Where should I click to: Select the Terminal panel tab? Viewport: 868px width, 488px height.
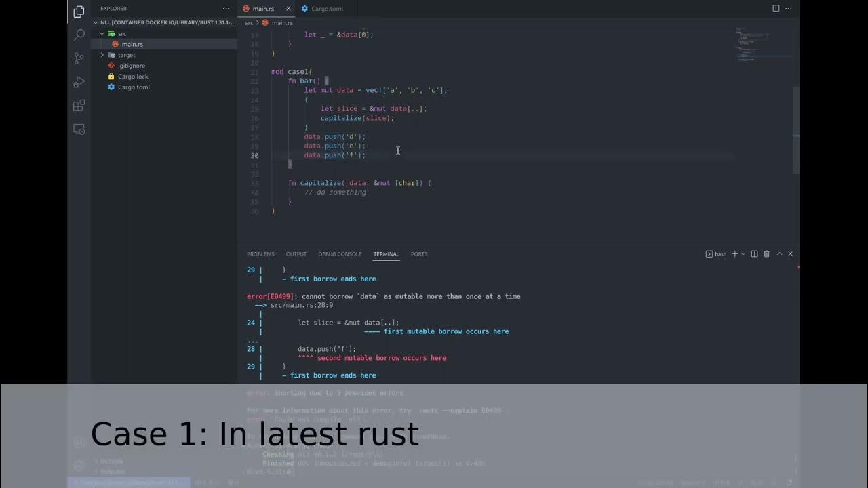(386, 254)
